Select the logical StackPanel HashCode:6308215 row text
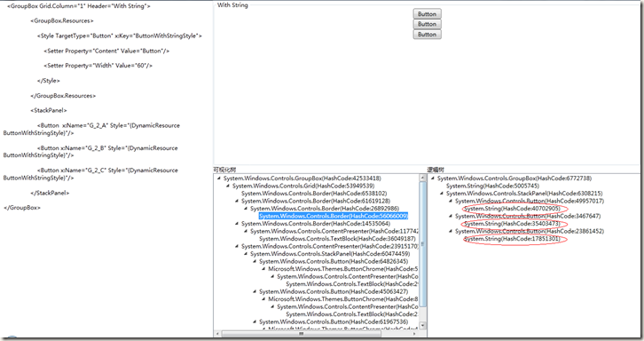The height and width of the screenshot is (341, 644). [524, 194]
